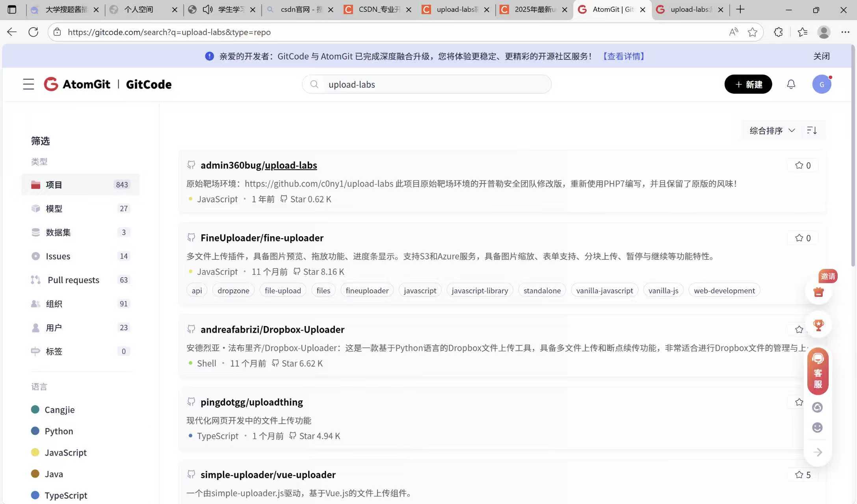Filter results by Python language

pyautogui.click(x=59, y=431)
